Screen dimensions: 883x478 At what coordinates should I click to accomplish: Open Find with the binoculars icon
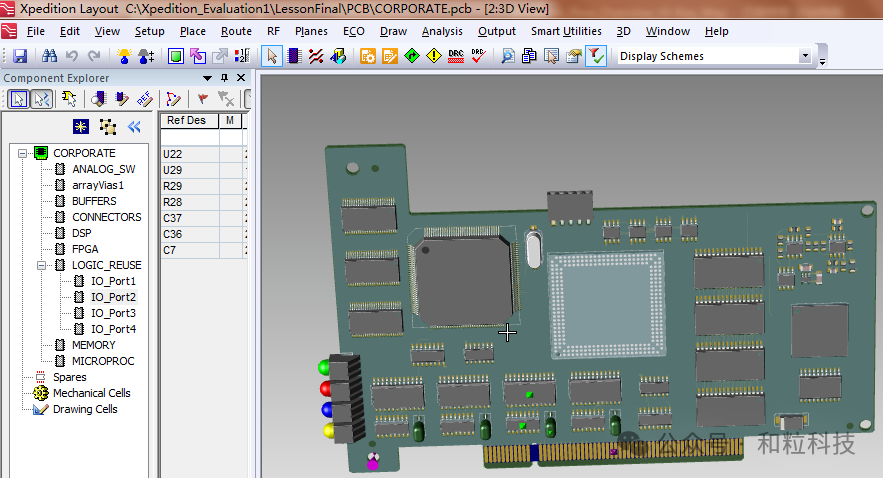pos(49,57)
